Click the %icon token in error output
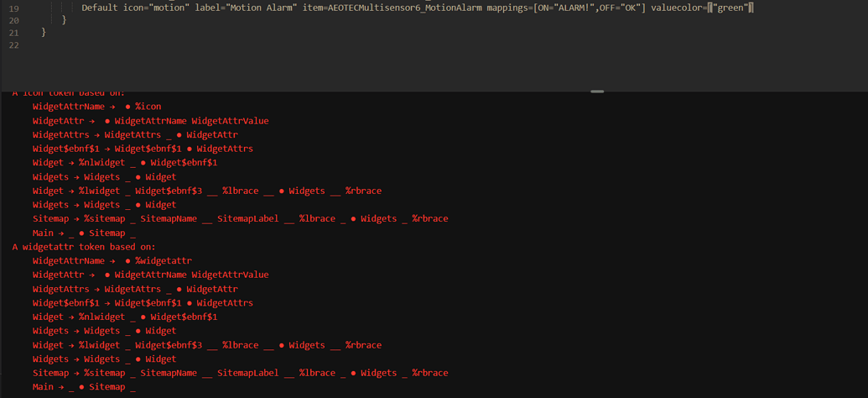This screenshot has height=398, width=868. point(148,107)
